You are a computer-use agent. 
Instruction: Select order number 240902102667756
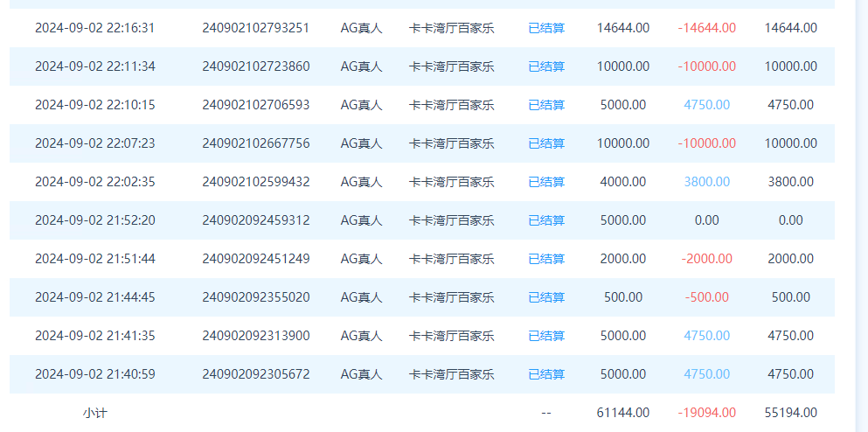(256, 143)
